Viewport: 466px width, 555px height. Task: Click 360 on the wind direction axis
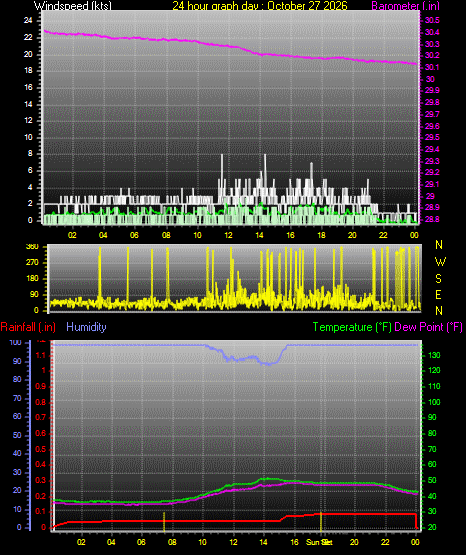click(32, 247)
